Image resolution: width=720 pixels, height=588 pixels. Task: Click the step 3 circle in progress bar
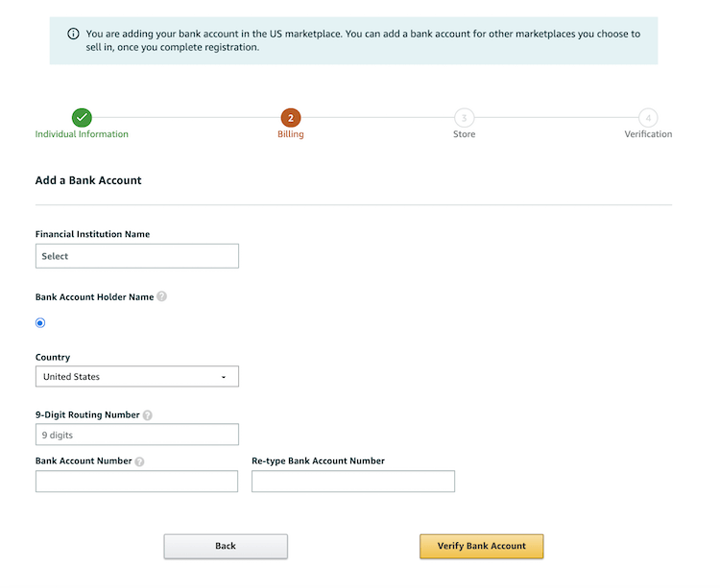coord(464,117)
